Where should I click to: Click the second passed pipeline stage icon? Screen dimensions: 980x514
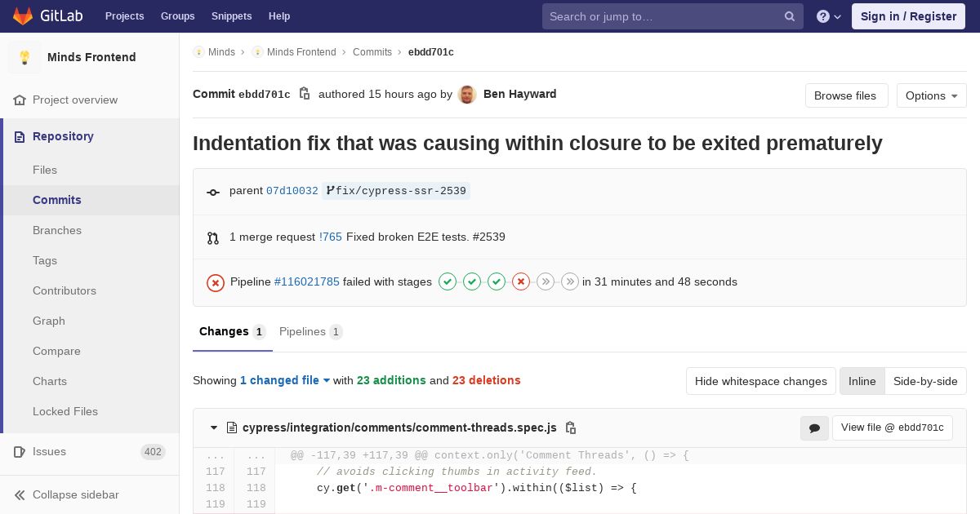pyautogui.click(x=472, y=281)
